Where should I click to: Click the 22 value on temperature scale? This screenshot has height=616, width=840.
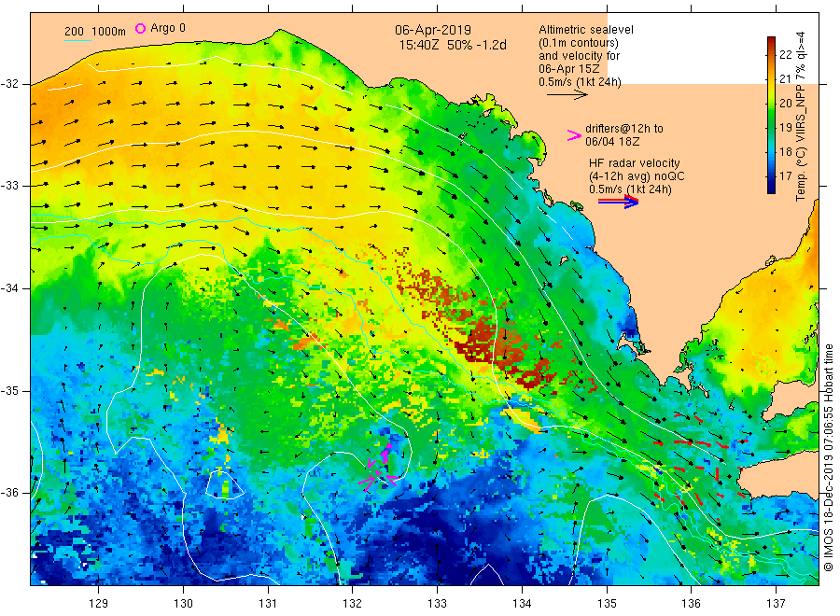(x=785, y=55)
